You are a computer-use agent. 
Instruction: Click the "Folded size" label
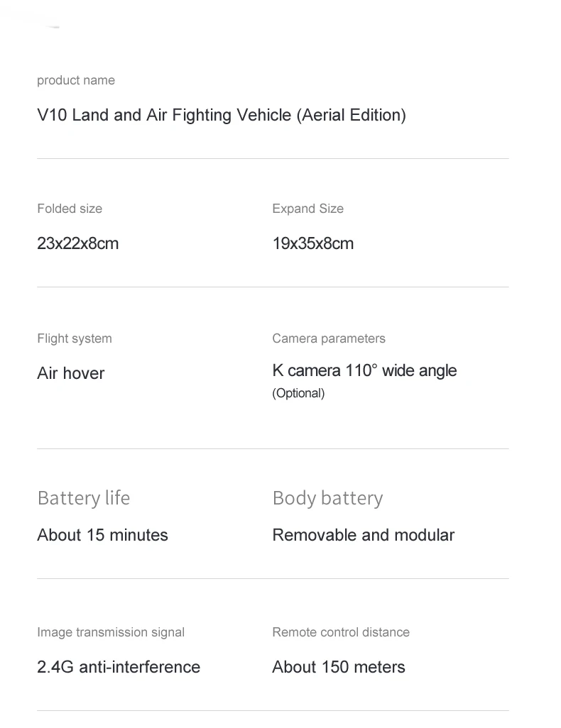[x=70, y=209]
